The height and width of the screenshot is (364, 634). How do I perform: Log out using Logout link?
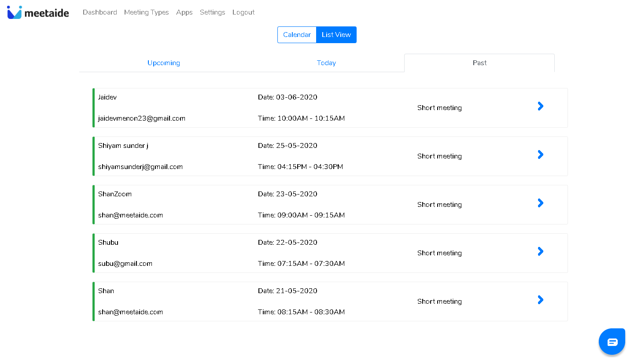point(243,12)
